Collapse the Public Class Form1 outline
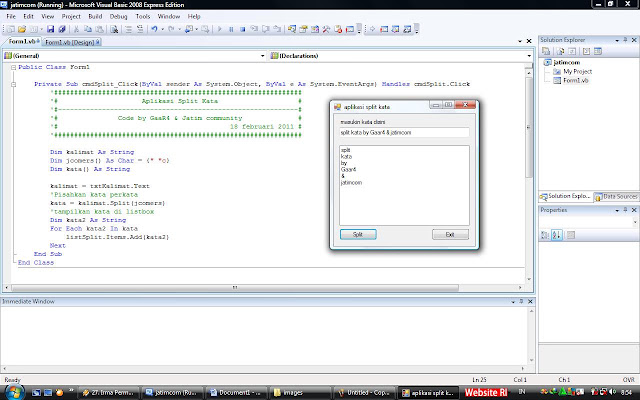 (13, 67)
